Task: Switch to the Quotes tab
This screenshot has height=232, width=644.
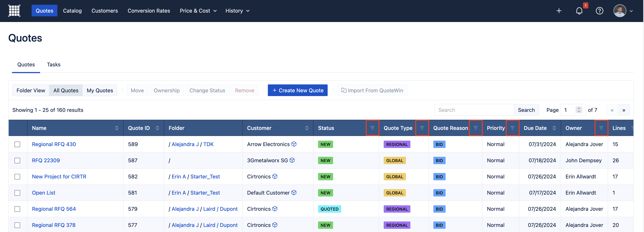Action: pyautogui.click(x=26, y=64)
